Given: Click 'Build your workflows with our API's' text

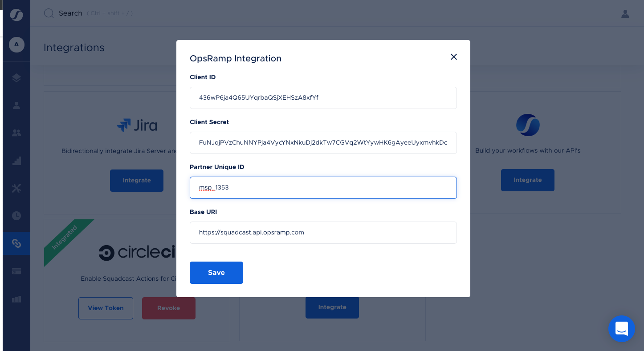Looking at the screenshot, I should click(528, 150).
